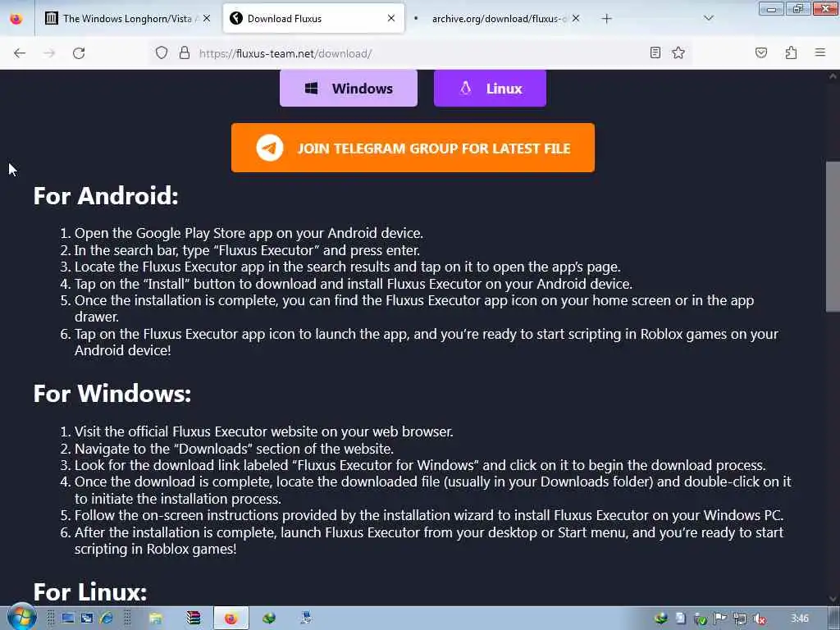Close the archive.org tab
Viewport: 840px width, 630px height.
(575, 18)
